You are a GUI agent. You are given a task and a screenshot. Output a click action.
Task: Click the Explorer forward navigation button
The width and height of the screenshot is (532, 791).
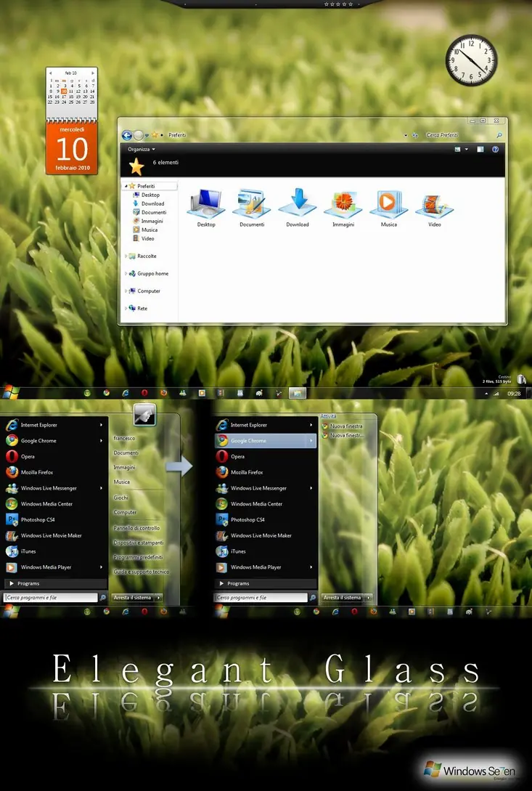coord(138,134)
